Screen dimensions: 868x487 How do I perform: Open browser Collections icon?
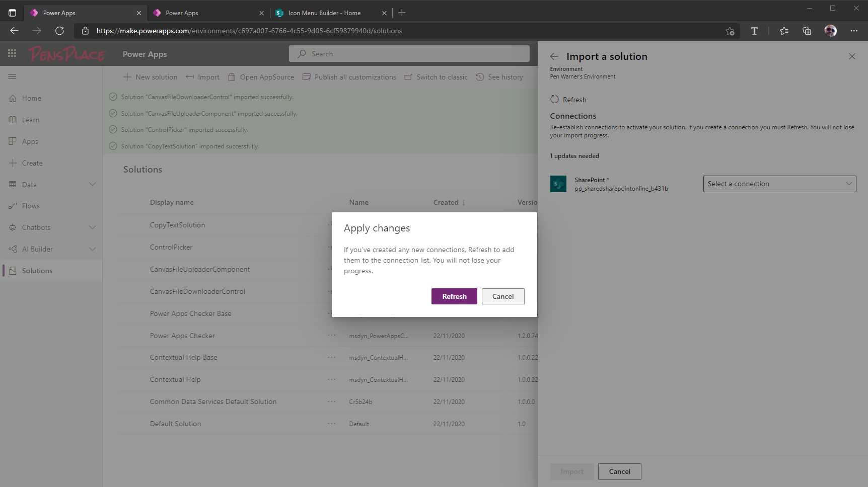coord(807,31)
